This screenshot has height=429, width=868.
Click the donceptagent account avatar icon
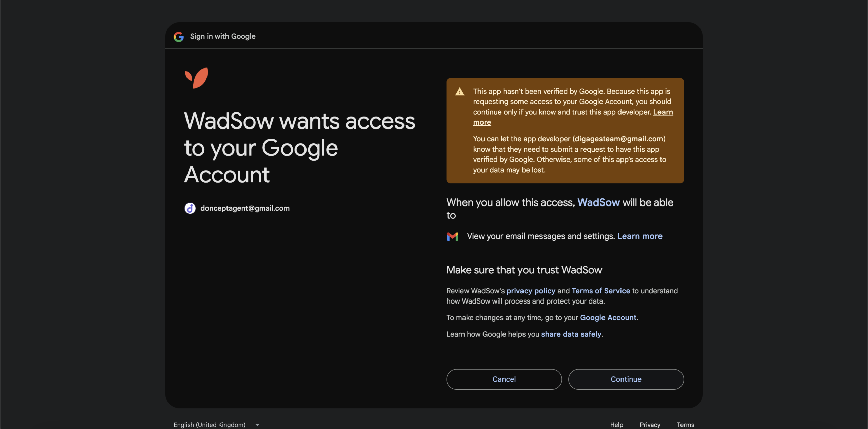190,208
